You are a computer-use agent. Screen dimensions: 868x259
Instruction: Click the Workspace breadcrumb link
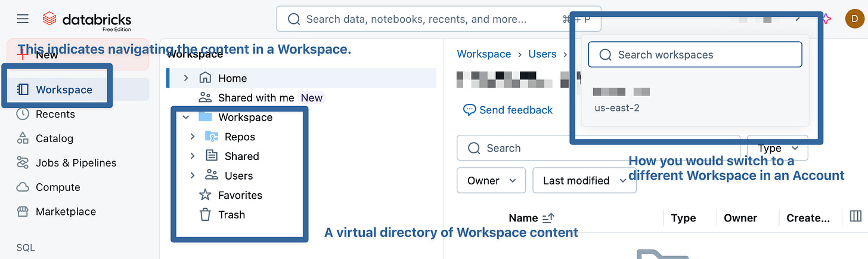(483, 54)
